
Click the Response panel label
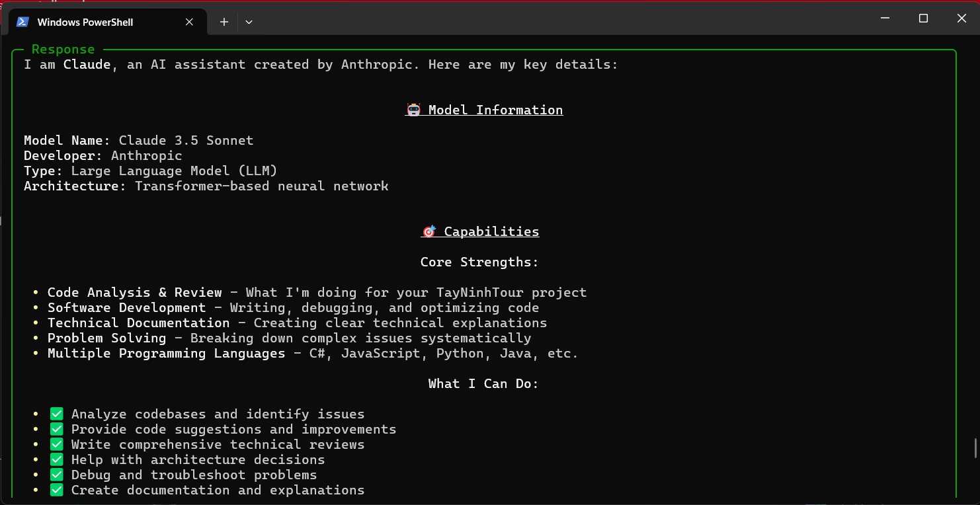coord(63,49)
